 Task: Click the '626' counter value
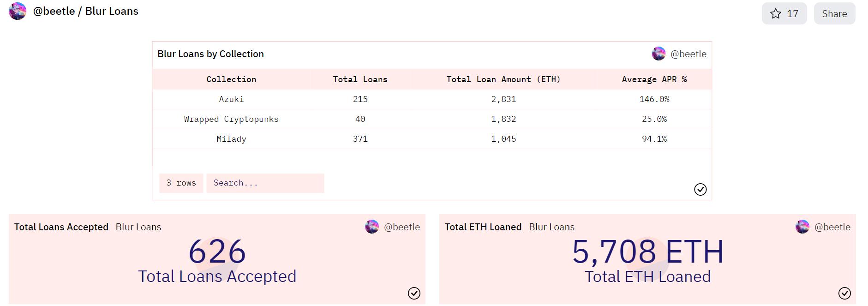click(217, 252)
